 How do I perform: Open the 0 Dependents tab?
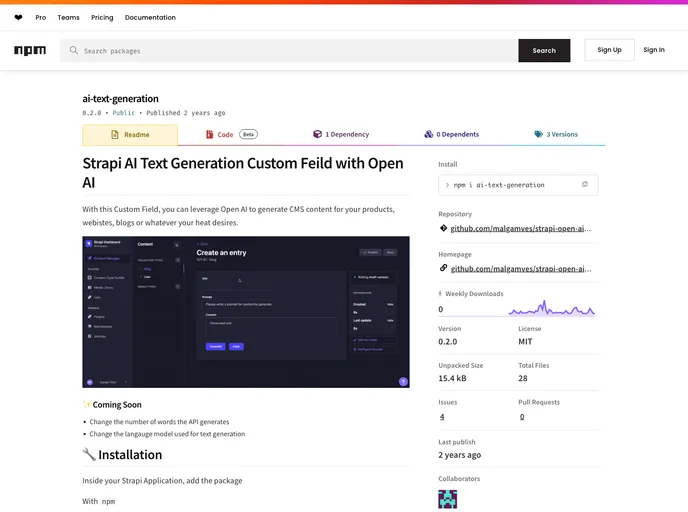coord(452,134)
